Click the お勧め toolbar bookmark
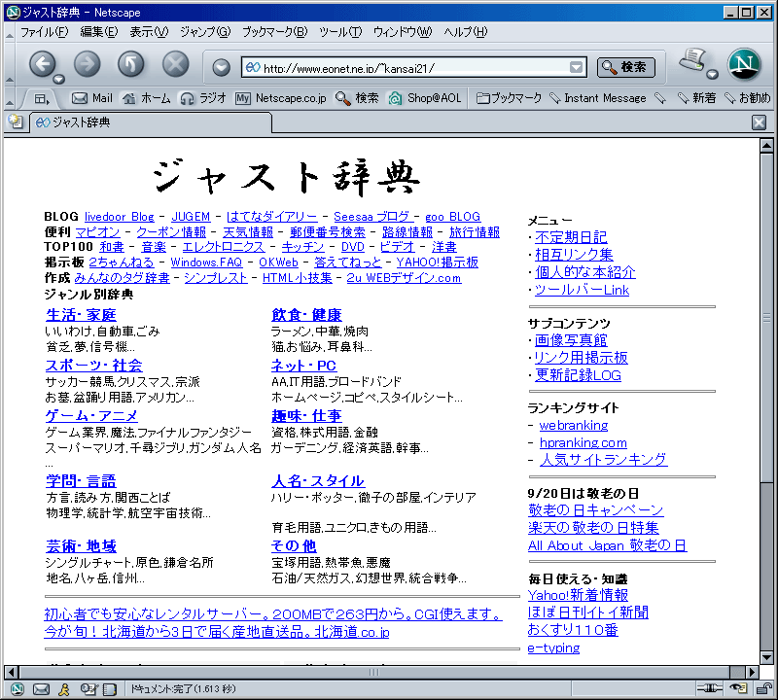This screenshot has height=700, width=778. pyautogui.click(x=748, y=98)
